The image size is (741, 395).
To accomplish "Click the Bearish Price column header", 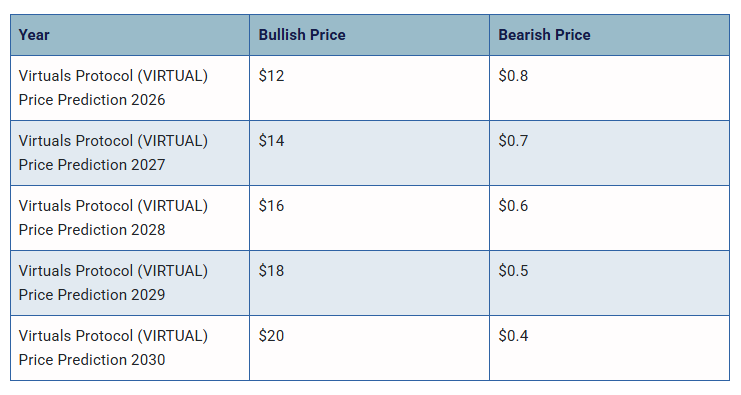I will click(x=610, y=35).
